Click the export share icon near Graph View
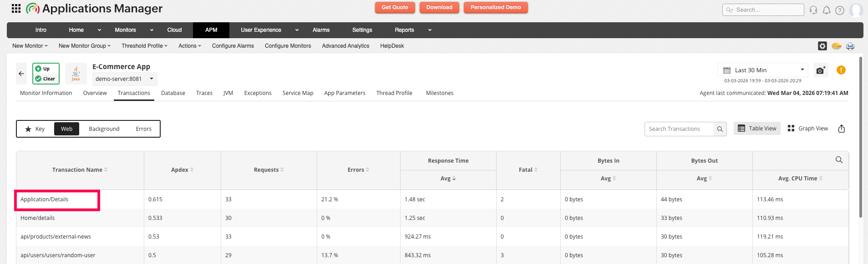The image size is (868, 264). (841, 129)
